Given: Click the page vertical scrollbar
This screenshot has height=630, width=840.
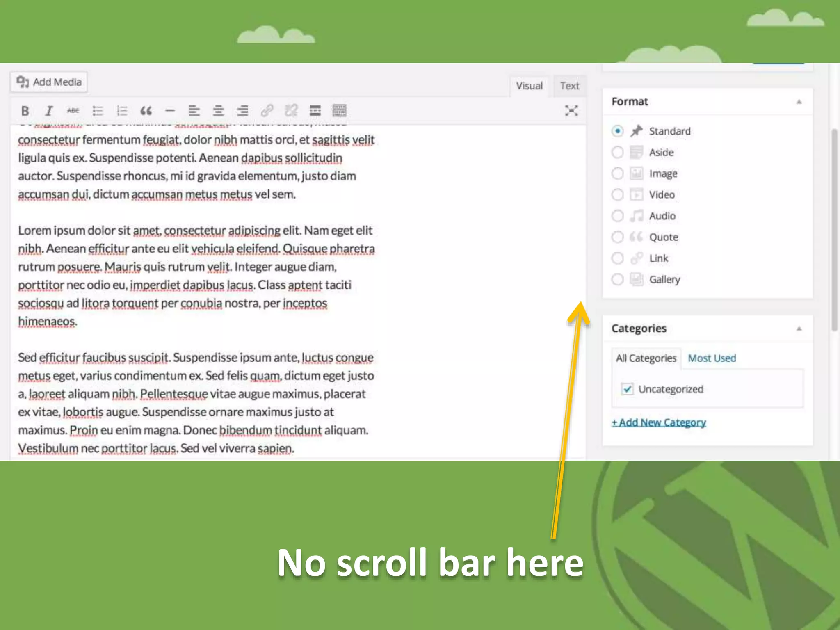Looking at the screenshot, I should pos(834,230).
